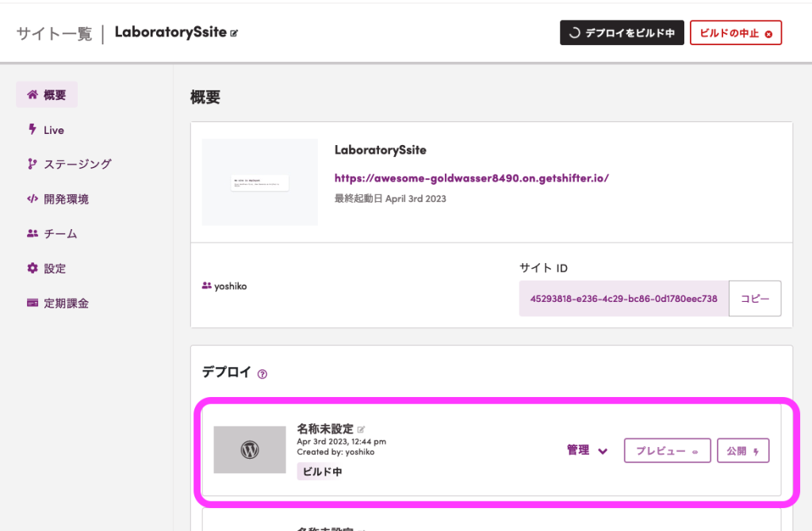Expand the 管理 dropdown chevron
The width and height of the screenshot is (812, 531).
[603, 451]
